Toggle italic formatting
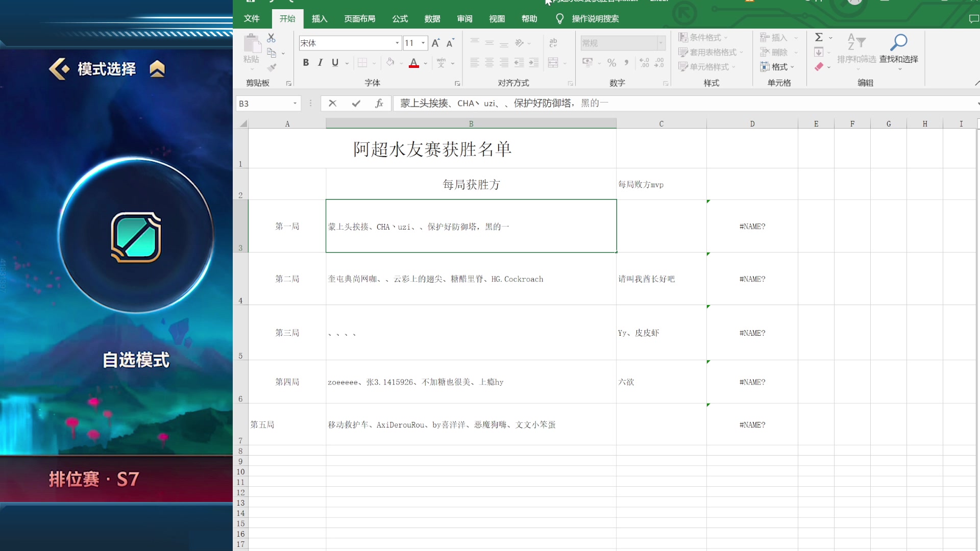 [320, 62]
